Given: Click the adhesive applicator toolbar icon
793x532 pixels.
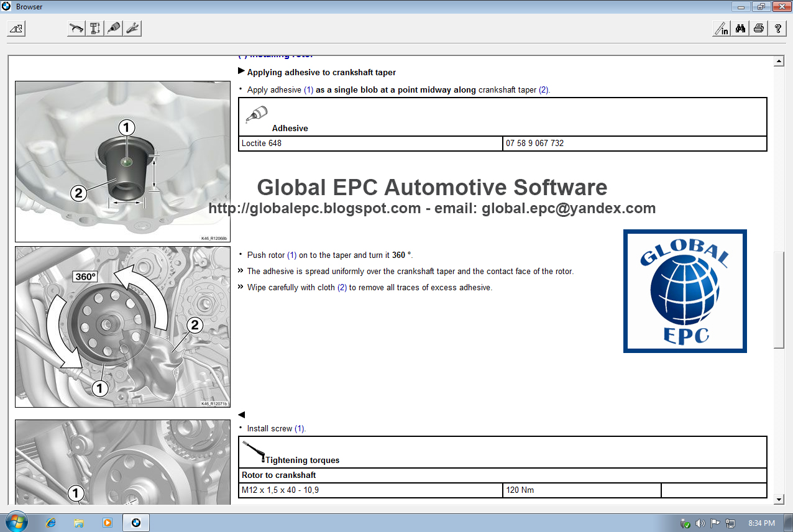Looking at the screenshot, I should coord(113,28).
